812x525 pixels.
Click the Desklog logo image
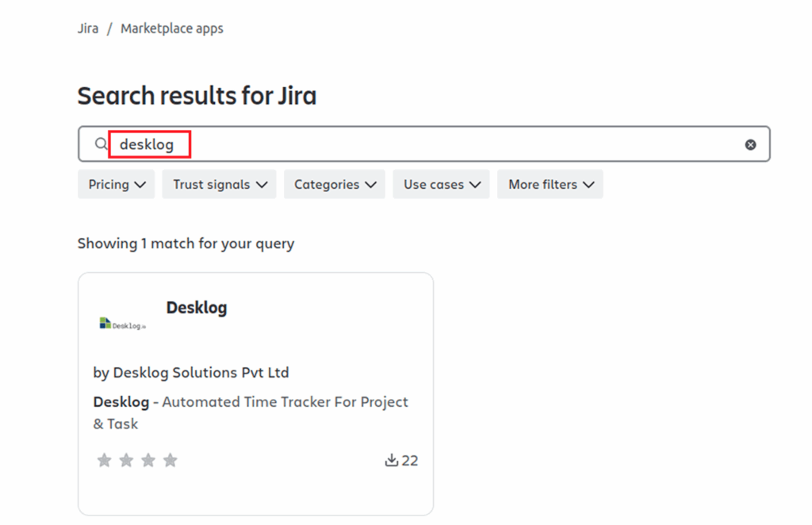point(123,324)
